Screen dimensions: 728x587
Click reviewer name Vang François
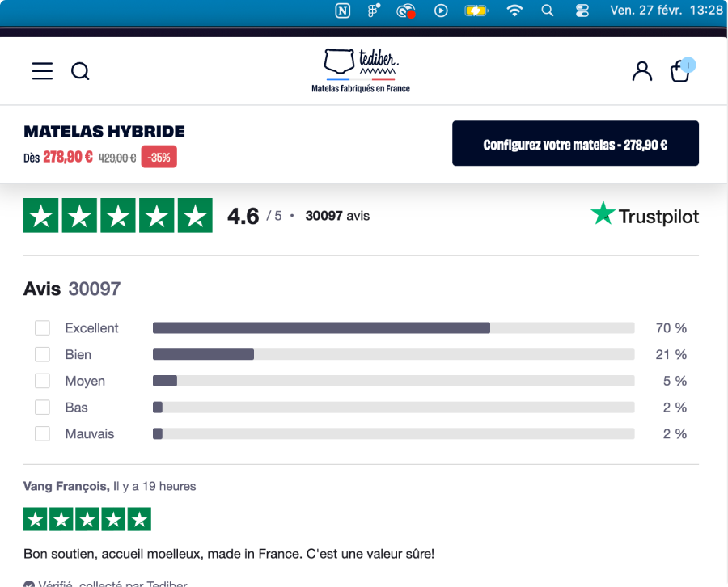coord(66,486)
